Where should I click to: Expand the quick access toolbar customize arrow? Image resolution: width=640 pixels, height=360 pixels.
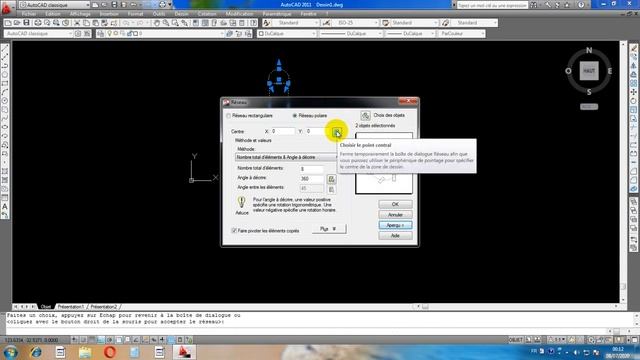170,5
